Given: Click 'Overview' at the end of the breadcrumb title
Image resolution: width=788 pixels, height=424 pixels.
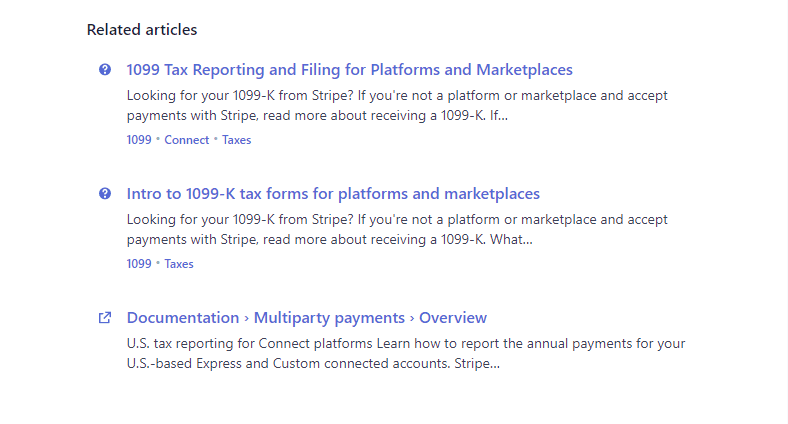Looking at the screenshot, I should (453, 318).
